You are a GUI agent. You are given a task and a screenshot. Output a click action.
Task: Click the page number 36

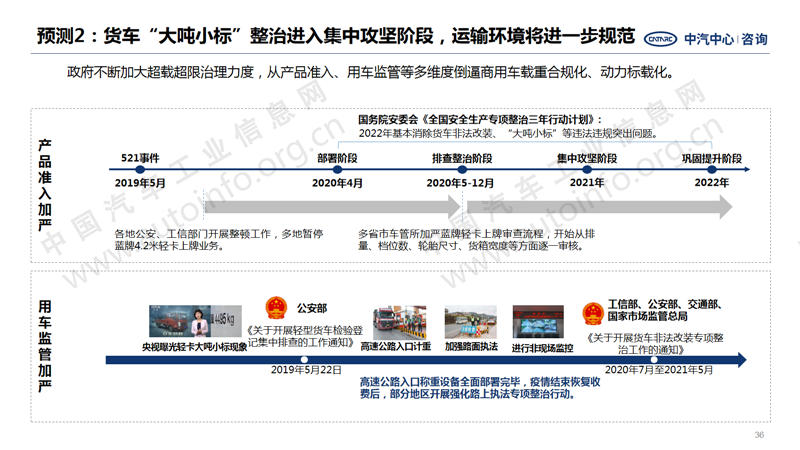tap(759, 435)
